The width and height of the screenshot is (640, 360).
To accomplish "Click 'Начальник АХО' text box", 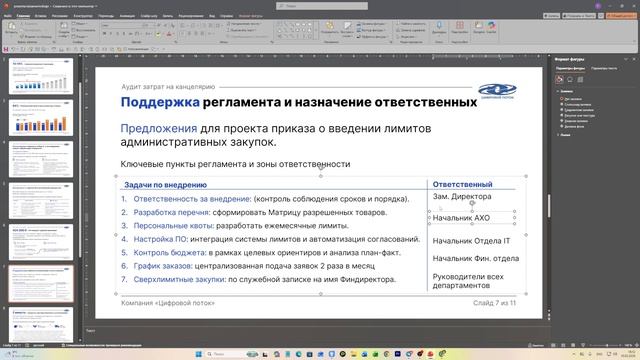I will pyautogui.click(x=472, y=218).
